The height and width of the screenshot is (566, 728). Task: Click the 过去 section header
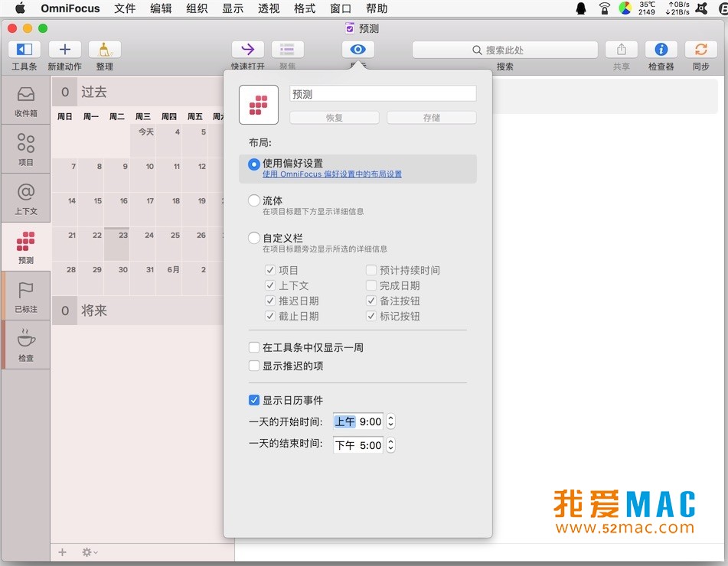point(138,92)
